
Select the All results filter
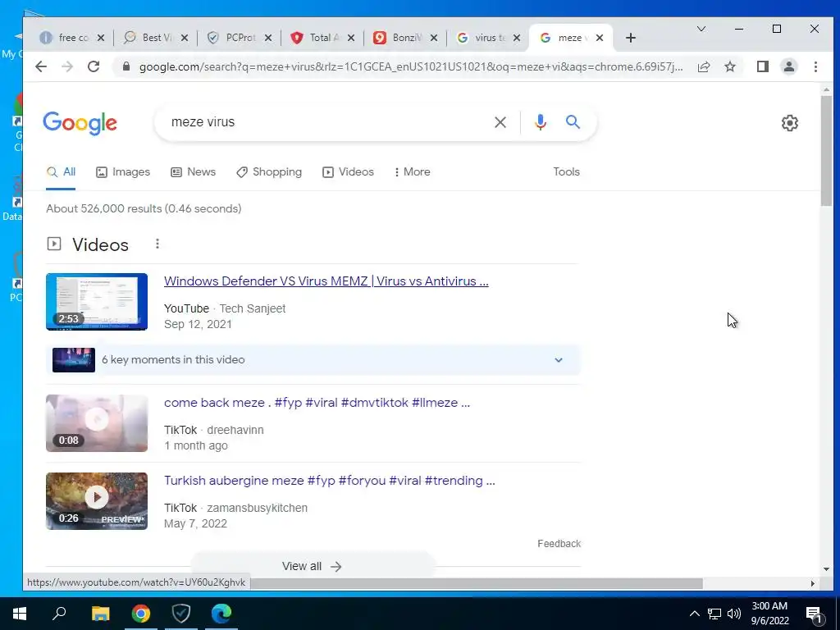coord(61,172)
